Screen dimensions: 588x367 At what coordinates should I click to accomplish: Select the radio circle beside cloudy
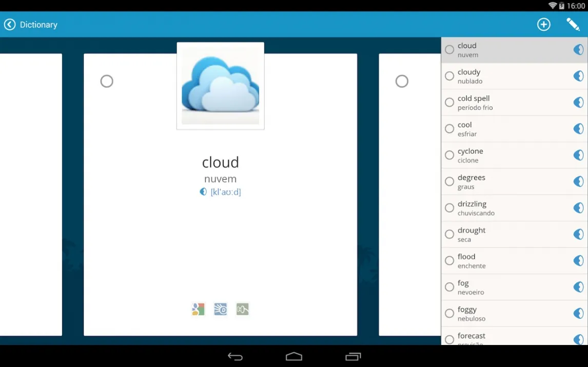point(449,76)
